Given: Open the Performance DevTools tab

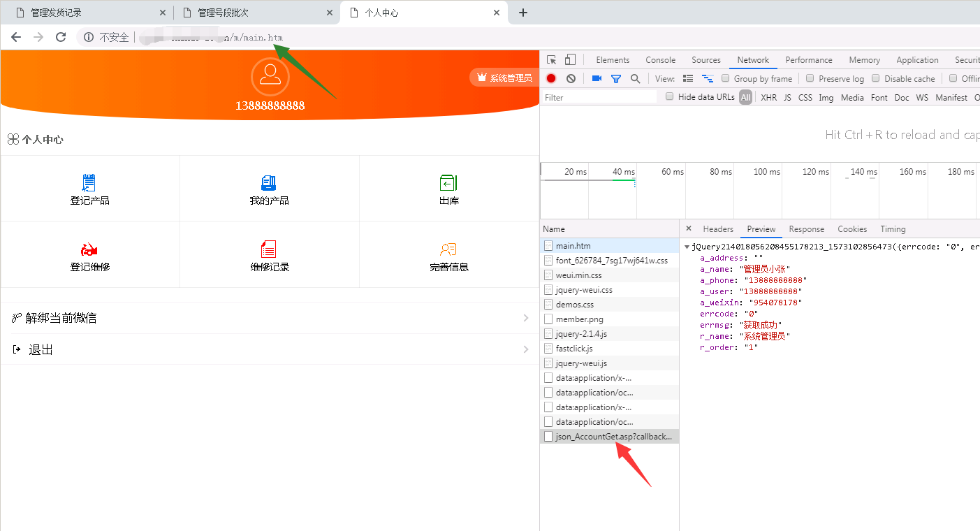Looking at the screenshot, I should (x=809, y=60).
